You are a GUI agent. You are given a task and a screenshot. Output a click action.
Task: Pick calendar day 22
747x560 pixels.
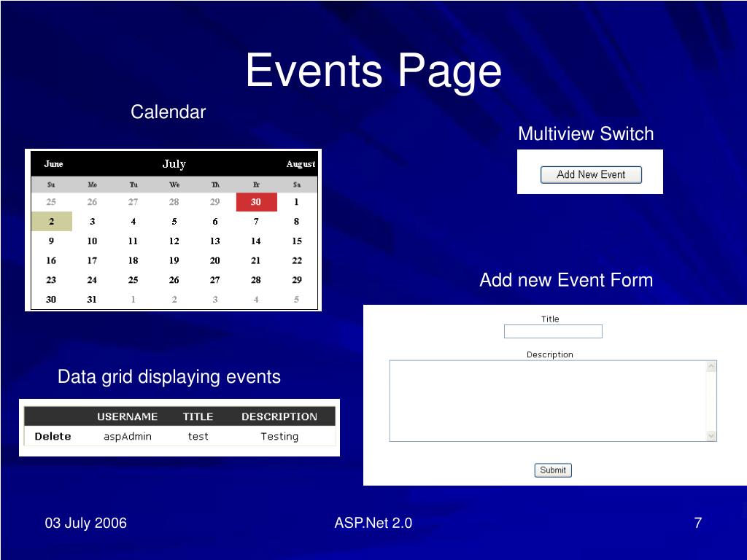pyautogui.click(x=297, y=260)
